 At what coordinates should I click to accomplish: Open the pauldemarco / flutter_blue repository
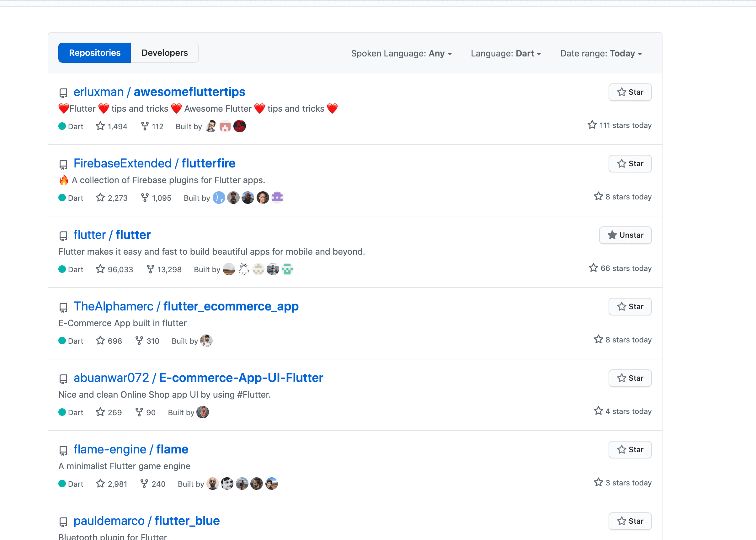pos(146,521)
